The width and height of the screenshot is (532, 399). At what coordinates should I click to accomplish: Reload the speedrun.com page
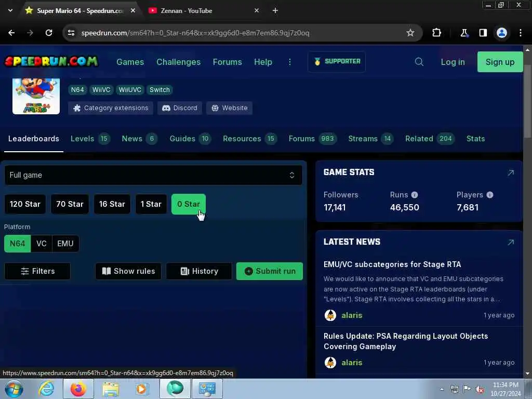pos(49,33)
